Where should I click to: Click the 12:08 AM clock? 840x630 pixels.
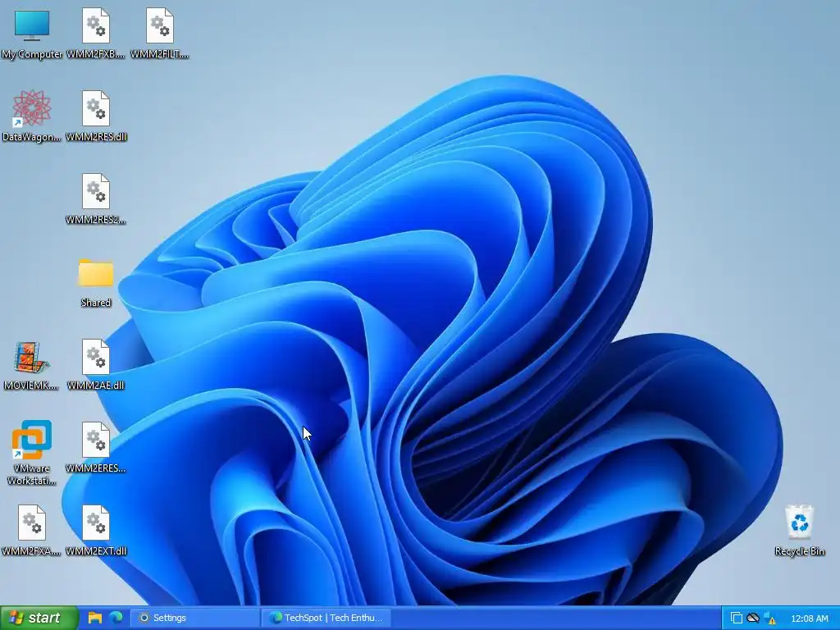click(x=810, y=619)
